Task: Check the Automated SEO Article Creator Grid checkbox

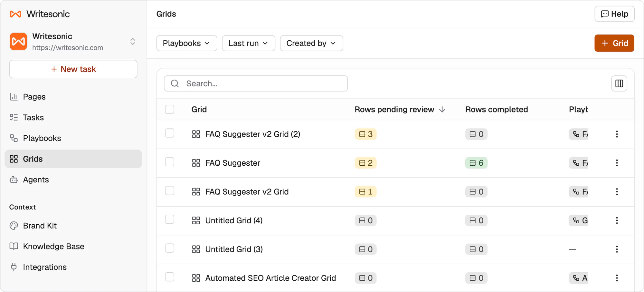Action: click(170, 277)
